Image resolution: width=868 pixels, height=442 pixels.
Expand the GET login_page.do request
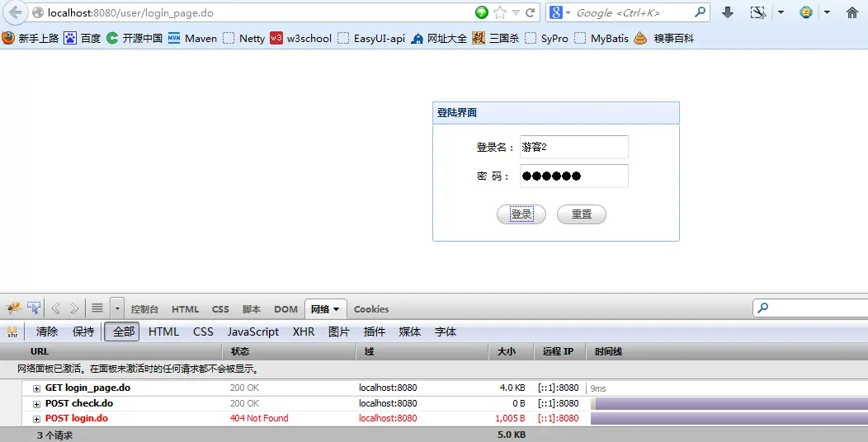pyautogui.click(x=36, y=388)
